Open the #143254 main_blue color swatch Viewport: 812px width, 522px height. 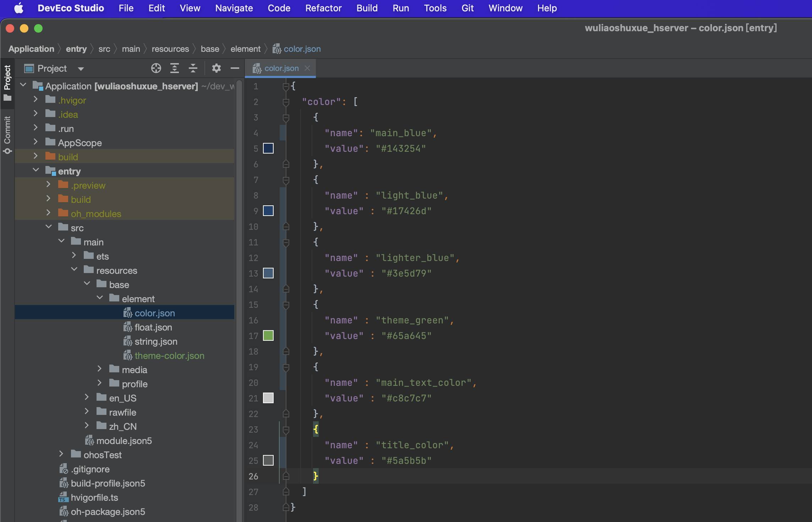[268, 148]
